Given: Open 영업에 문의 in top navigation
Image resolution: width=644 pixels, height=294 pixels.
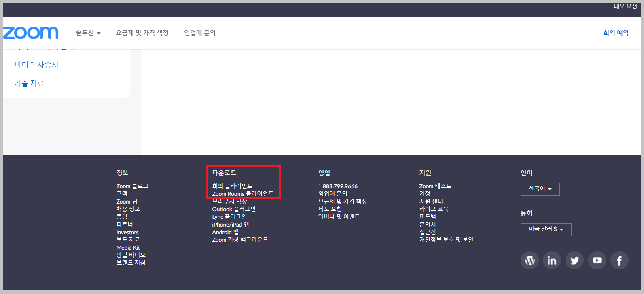Looking at the screenshot, I should pos(200,33).
